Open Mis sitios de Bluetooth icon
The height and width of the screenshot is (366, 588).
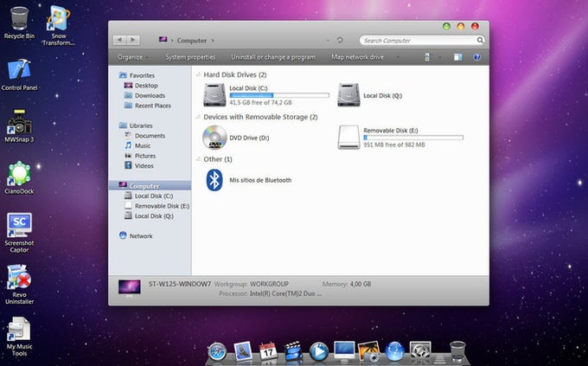coord(214,180)
